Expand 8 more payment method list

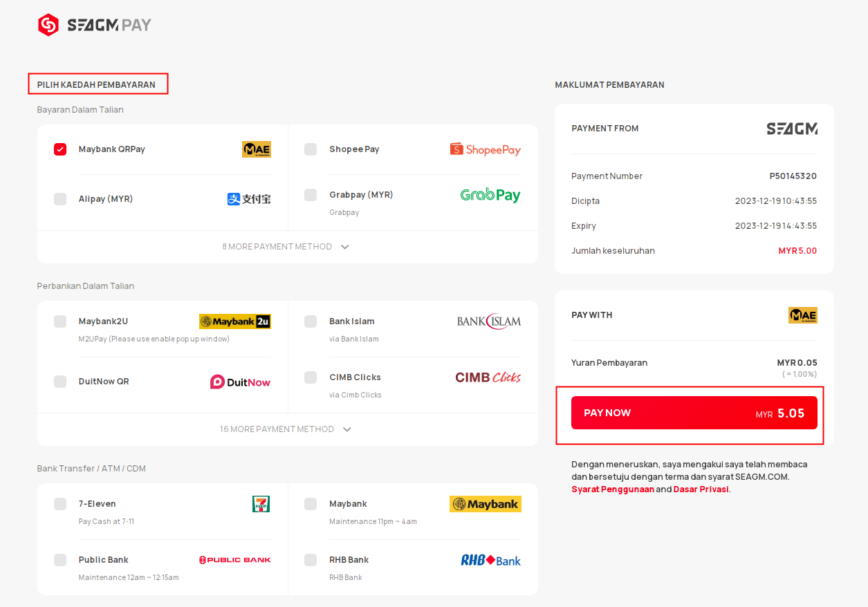pos(286,247)
